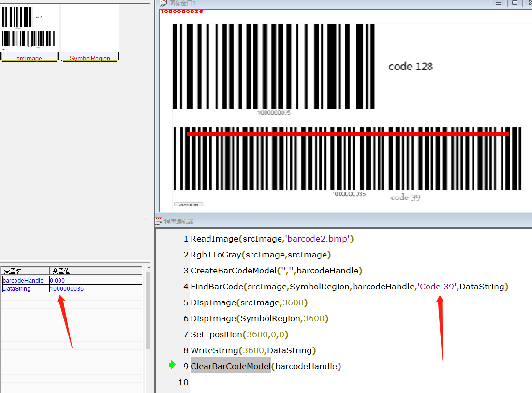
Task: Click the 变量值 column header
Action: point(96,271)
